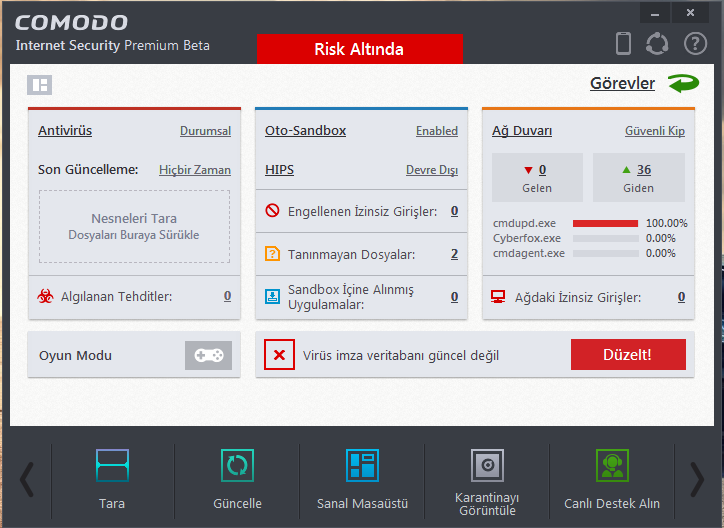Click the red down arrow for Gelen

528,170
